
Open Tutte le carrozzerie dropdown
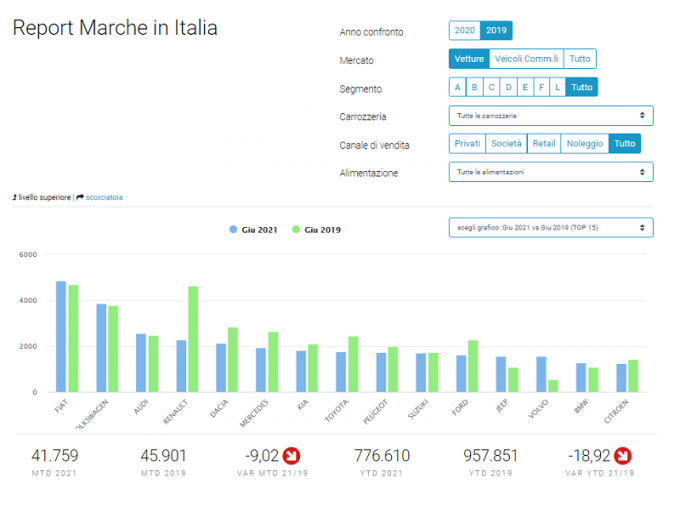pyautogui.click(x=551, y=116)
